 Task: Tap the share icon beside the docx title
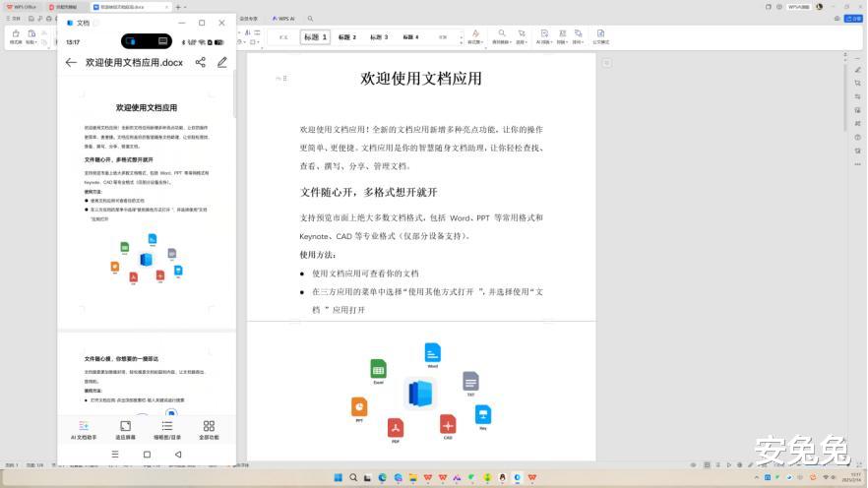point(201,63)
